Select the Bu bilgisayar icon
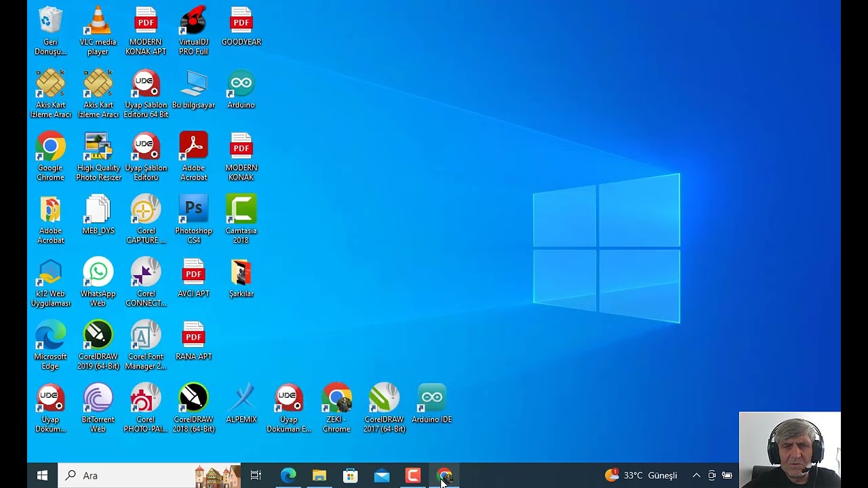This screenshot has height=488, width=868. coord(193,89)
